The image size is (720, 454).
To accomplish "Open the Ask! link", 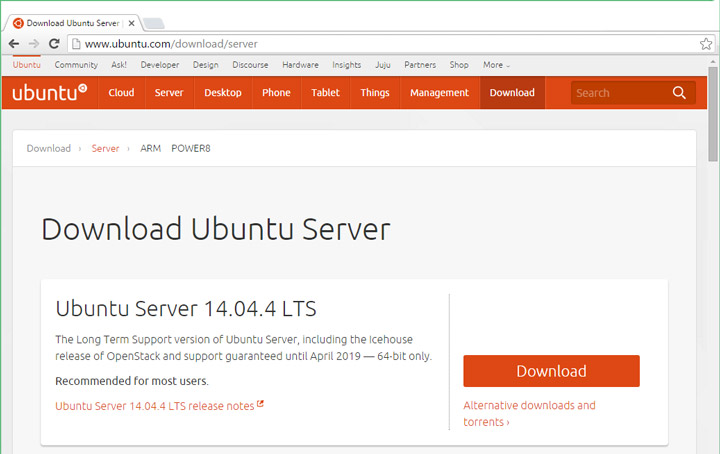I will 119,65.
